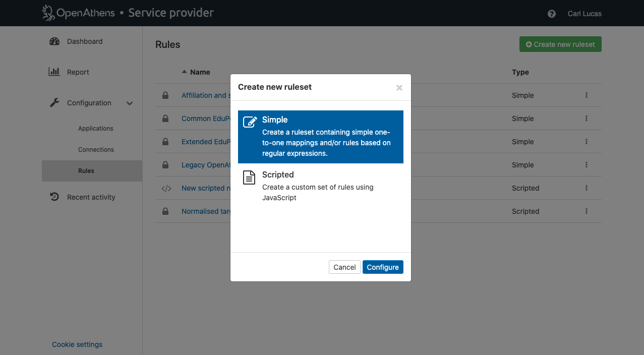Click the Simple edit pencil icon
This screenshot has height=355, width=644.
point(250,122)
